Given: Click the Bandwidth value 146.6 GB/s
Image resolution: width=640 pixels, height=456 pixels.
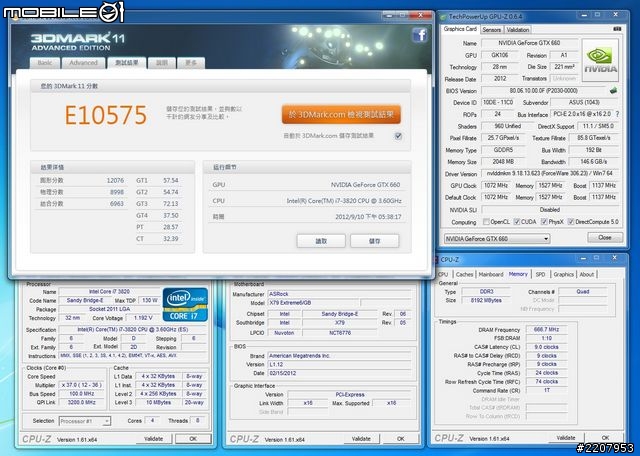Looking at the screenshot, I should [x=593, y=162].
